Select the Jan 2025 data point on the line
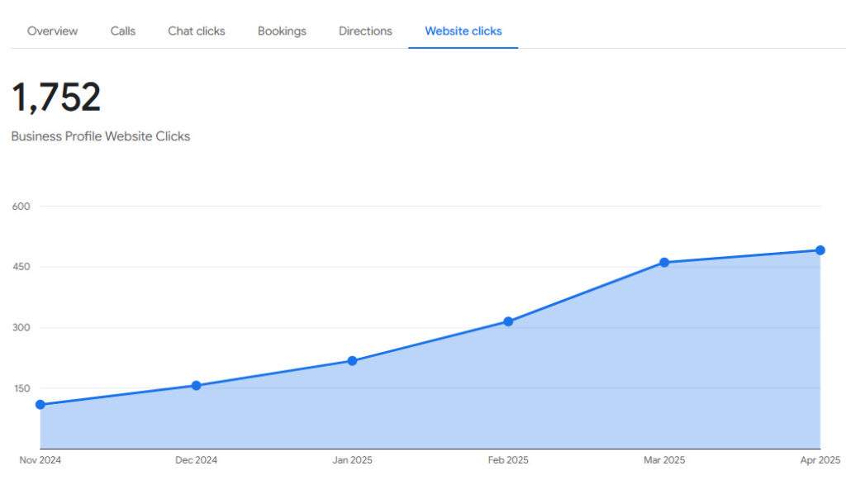The image size is (846, 504). click(352, 361)
